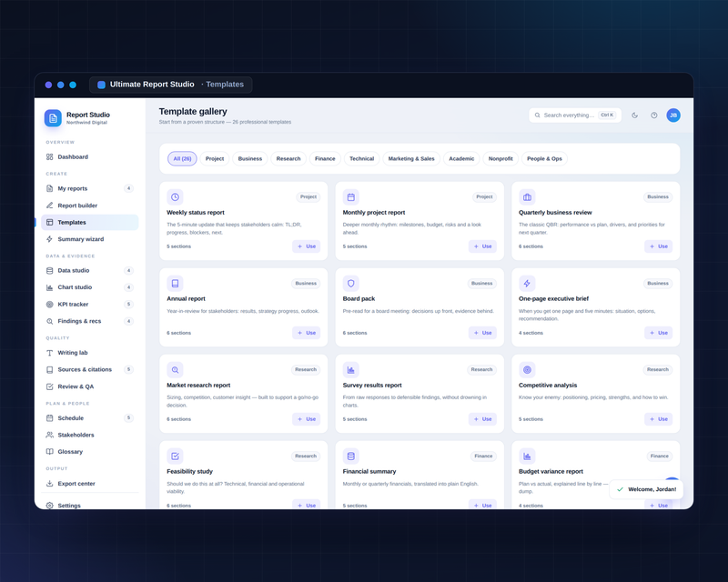The width and height of the screenshot is (728, 582).
Task: Click the Report Studio logo icon
Action: tap(53, 118)
